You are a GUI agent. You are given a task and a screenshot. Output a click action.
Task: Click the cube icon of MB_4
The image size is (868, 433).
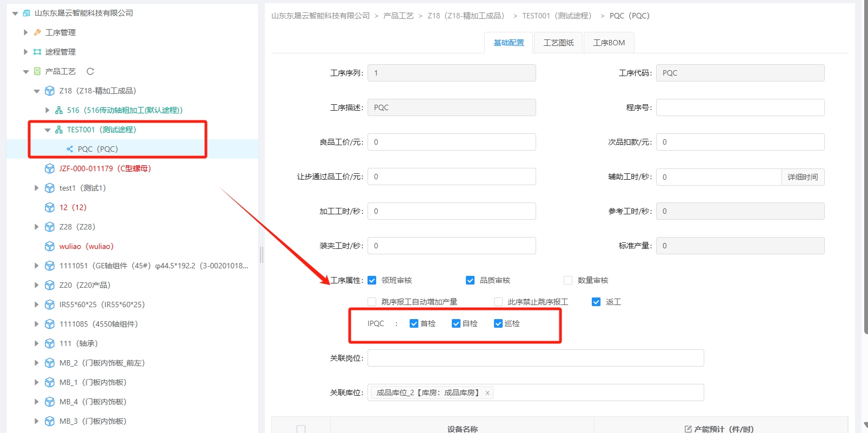point(50,402)
